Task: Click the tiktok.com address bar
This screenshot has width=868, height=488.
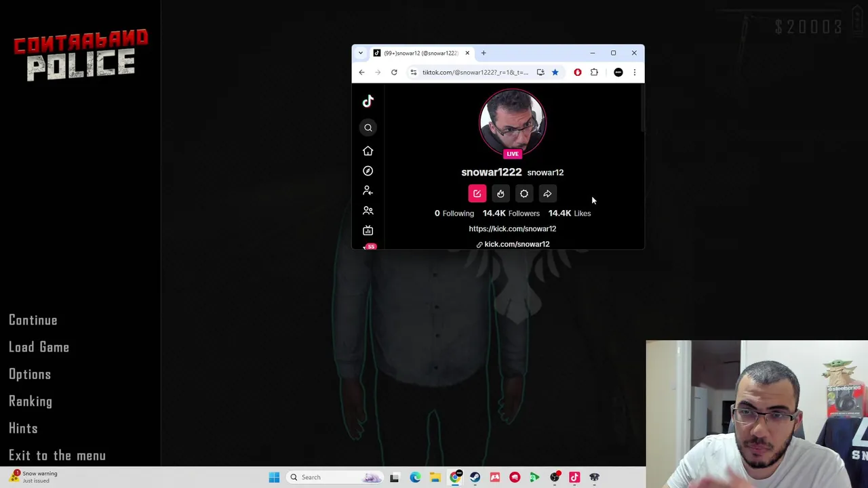Action: coord(475,72)
